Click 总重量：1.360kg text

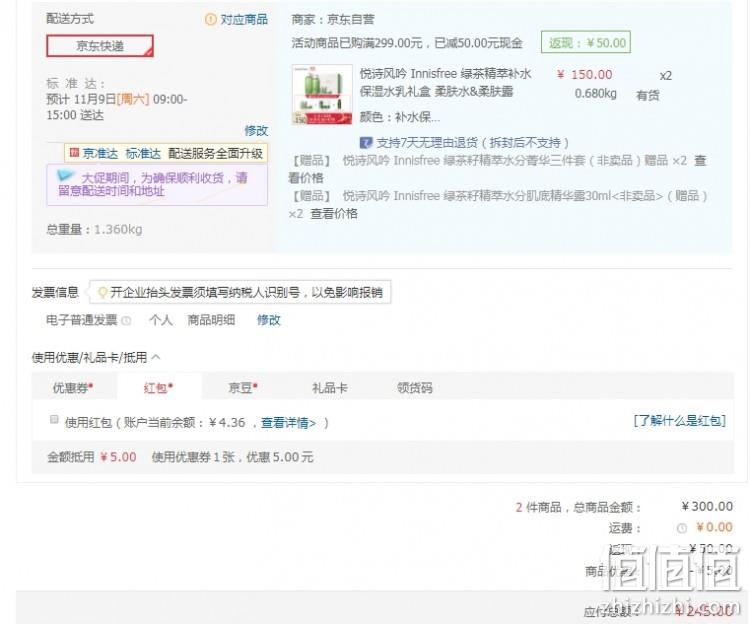(x=94, y=230)
